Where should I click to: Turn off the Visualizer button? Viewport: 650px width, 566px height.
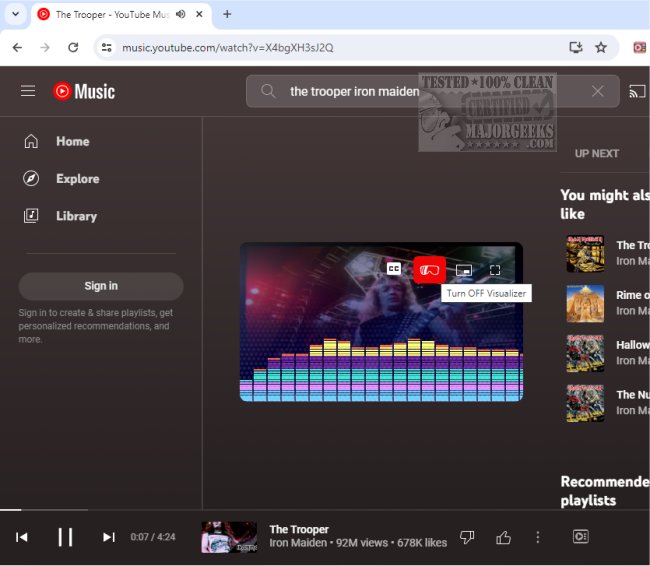[429, 270]
